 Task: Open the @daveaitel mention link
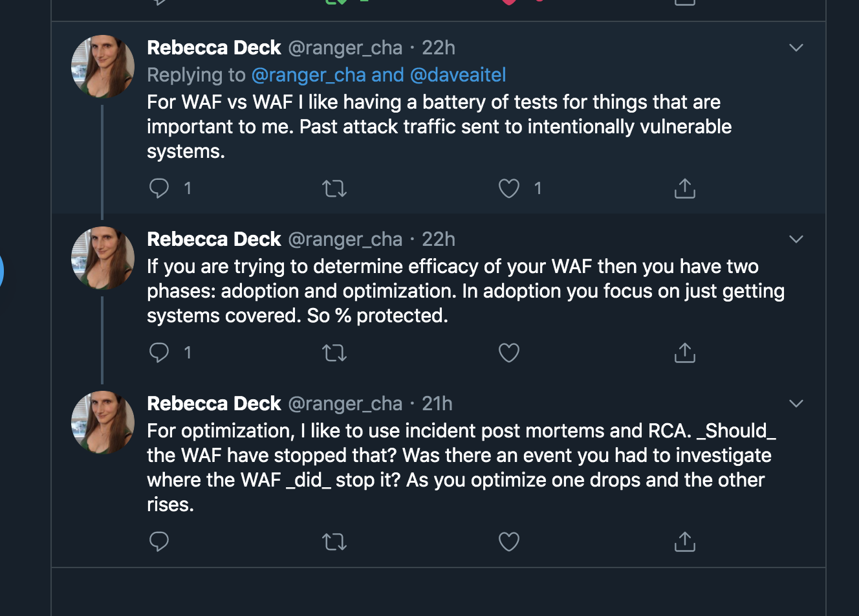[x=458, y=75]
